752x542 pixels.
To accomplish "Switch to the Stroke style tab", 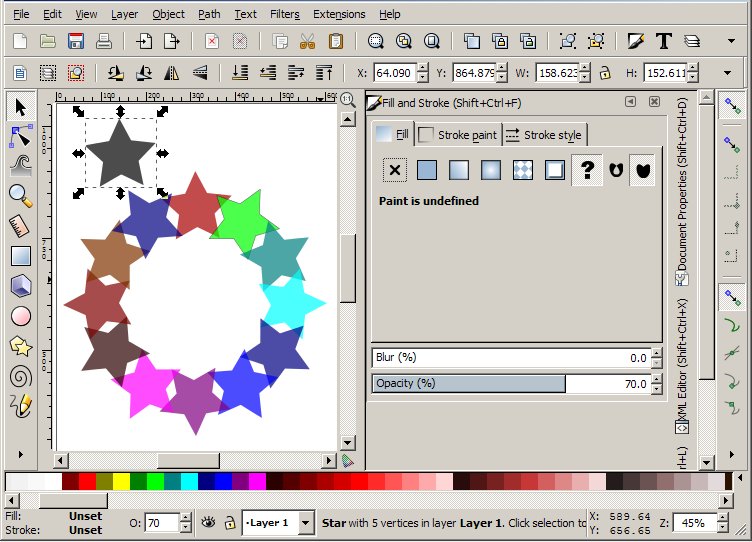I will click(x=543, y=135).
